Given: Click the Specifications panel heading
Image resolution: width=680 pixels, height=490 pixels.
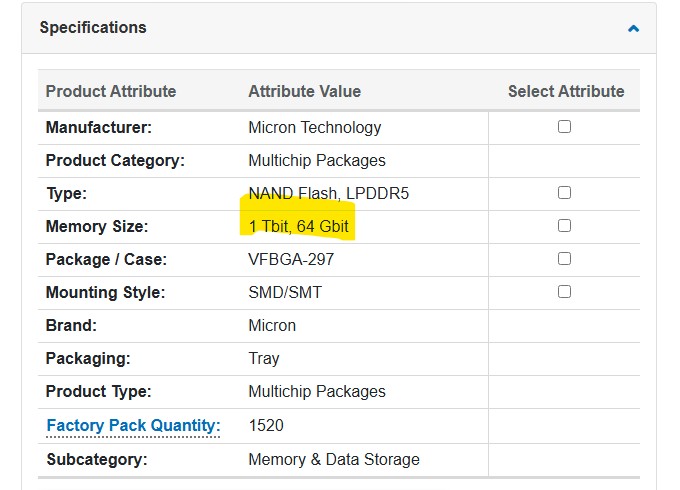Looking at the screenshot, I should 93,28.
